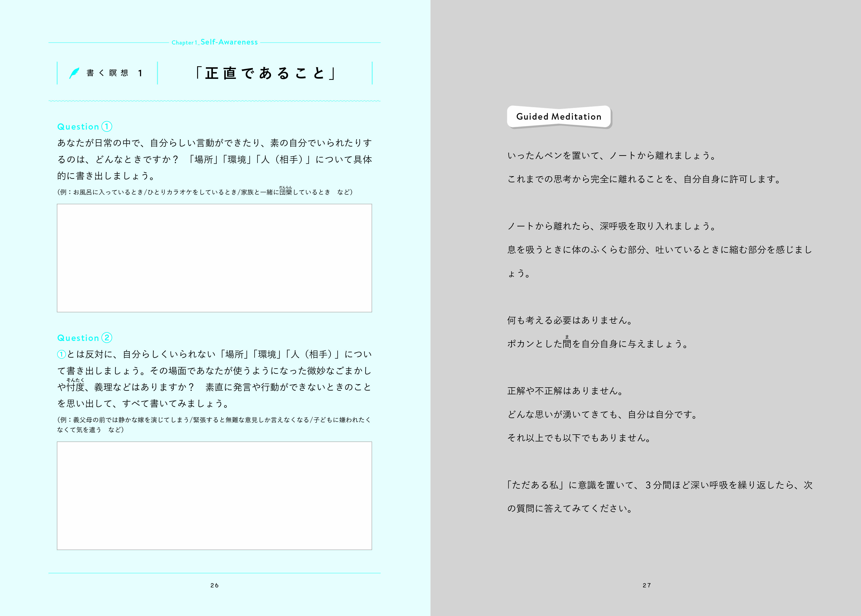Click the line starting るのは、どんなとき

215,159
